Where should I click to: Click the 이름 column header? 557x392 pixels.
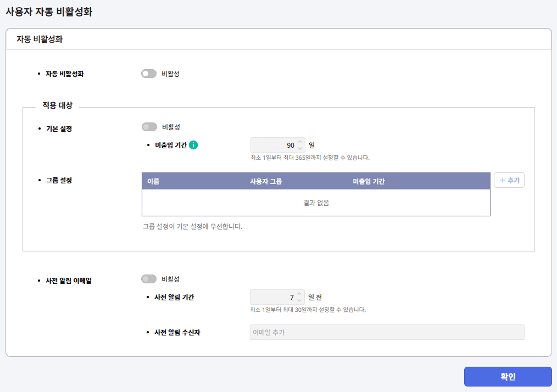tap(153, 181)
